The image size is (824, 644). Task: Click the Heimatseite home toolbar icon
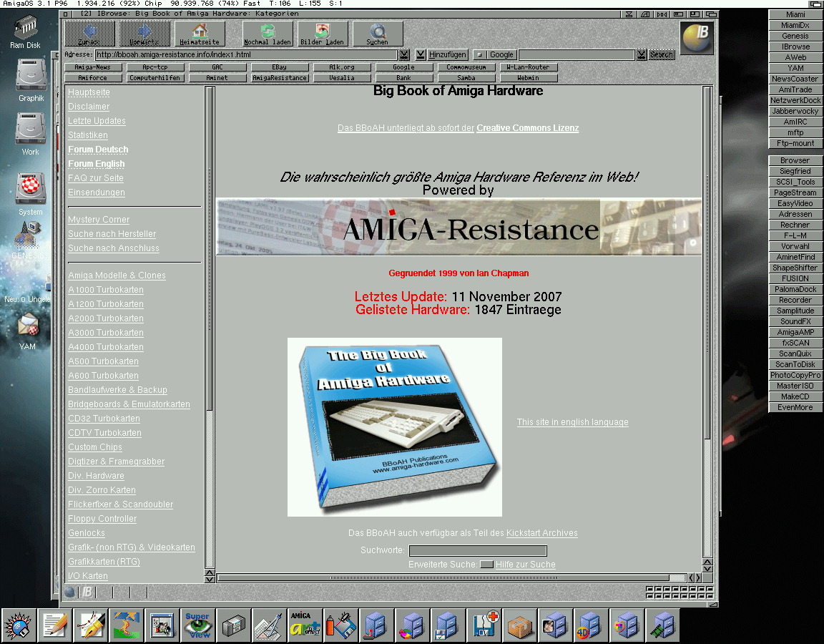pyautogui.click(x=200, y=33)
